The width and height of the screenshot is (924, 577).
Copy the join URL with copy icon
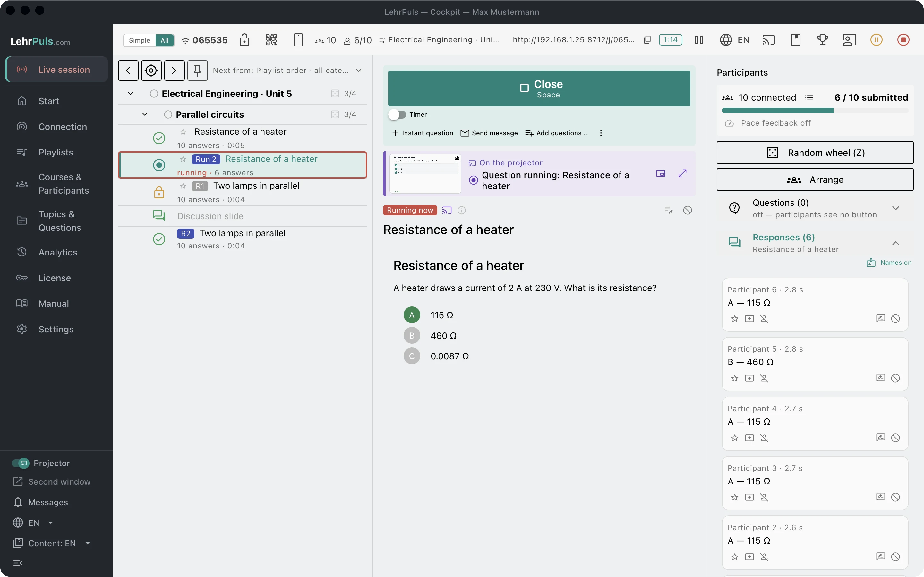tap(647, 40)
